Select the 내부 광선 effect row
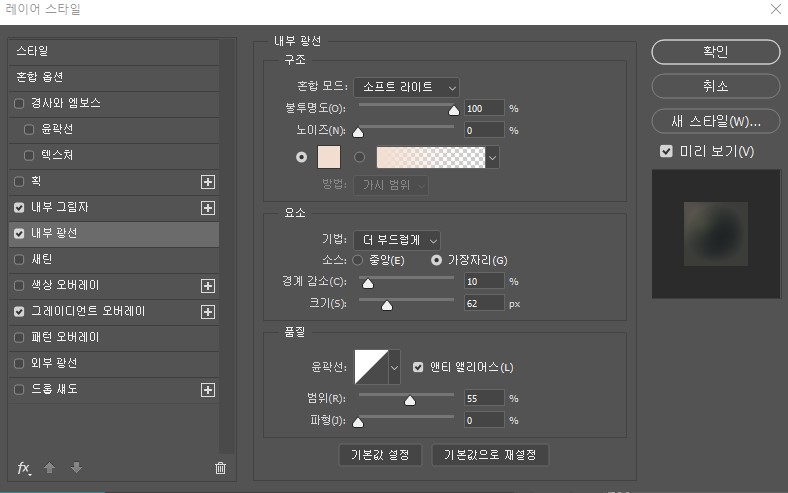788x493 pixels. pos(114,234)
